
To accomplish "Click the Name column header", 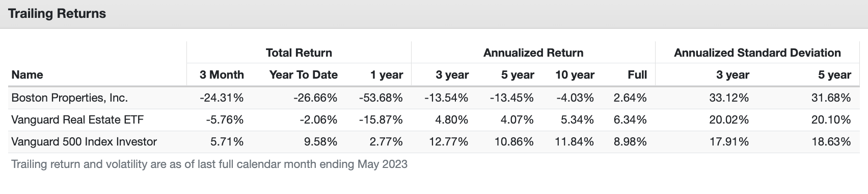I will pos(27,75).
